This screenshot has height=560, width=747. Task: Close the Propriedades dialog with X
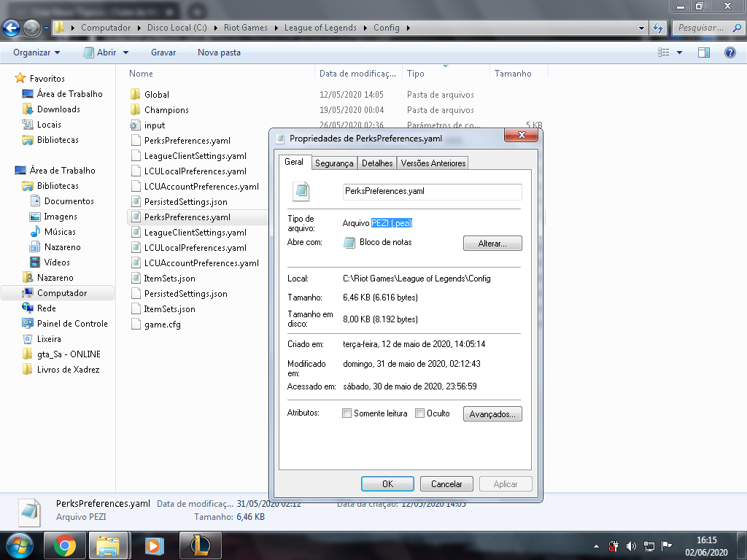pyautogui.click(x=521, y=135)
